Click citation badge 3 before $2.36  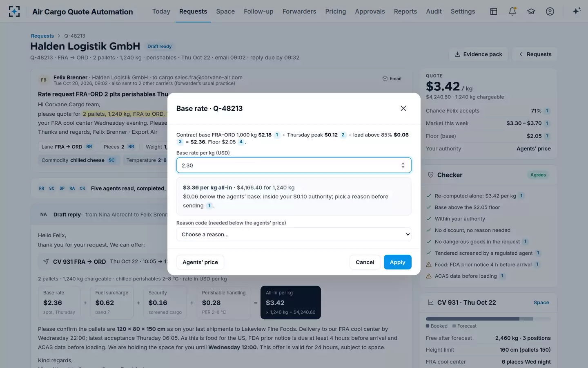click(180, 142)
